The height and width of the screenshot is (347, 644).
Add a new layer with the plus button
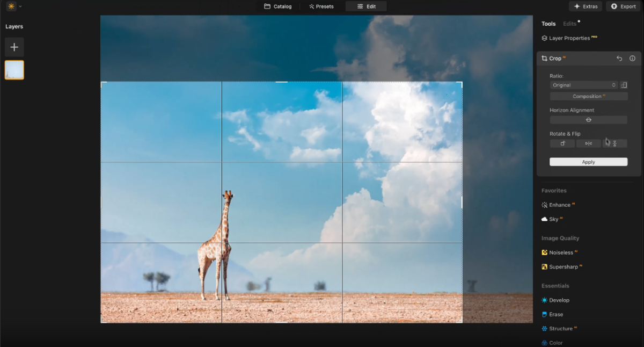(x=14, y=47)
